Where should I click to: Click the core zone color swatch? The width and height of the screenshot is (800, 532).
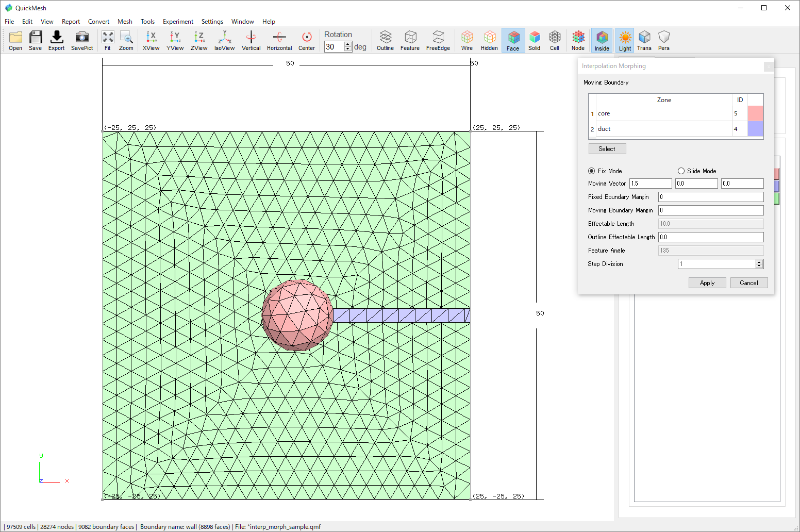point(755,113)
